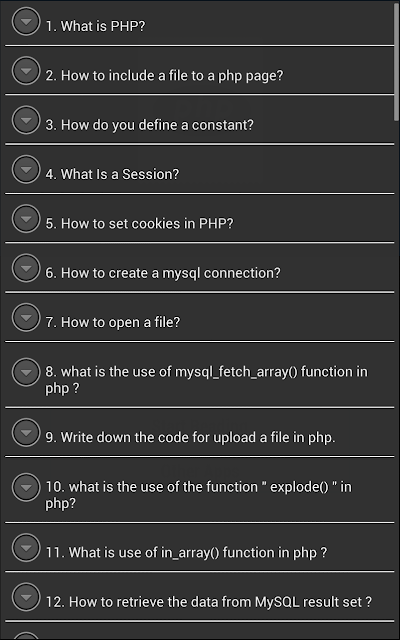Expand the answer arrow for What is PHP

pos(26,21)
